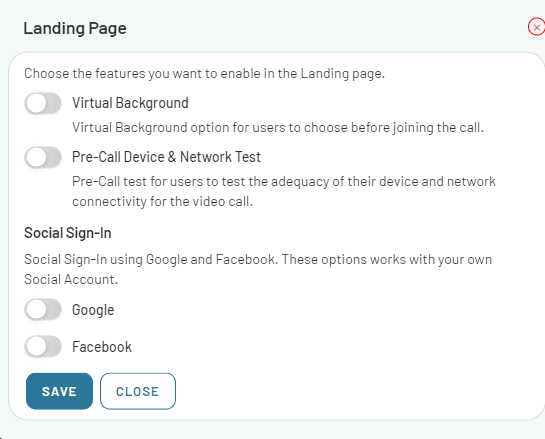Click the red X icon beside Landing Page
This screenshot has width=545, height=439.
[x=536, y=27]
